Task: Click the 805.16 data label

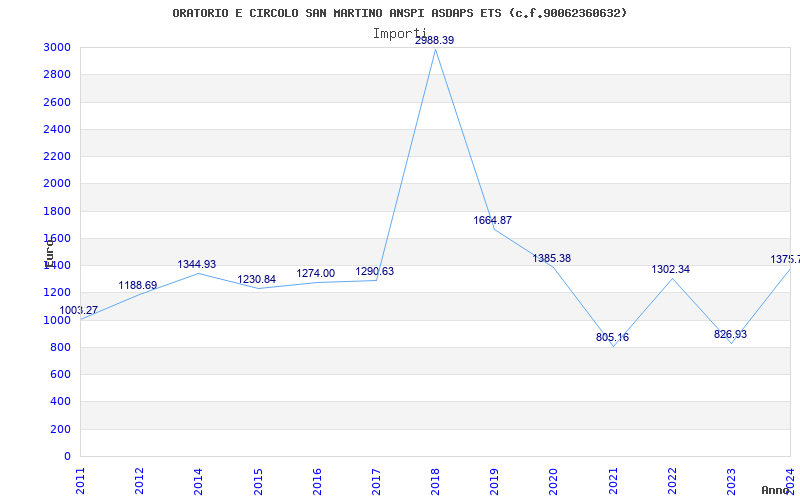Action: [x=612, y=337]
